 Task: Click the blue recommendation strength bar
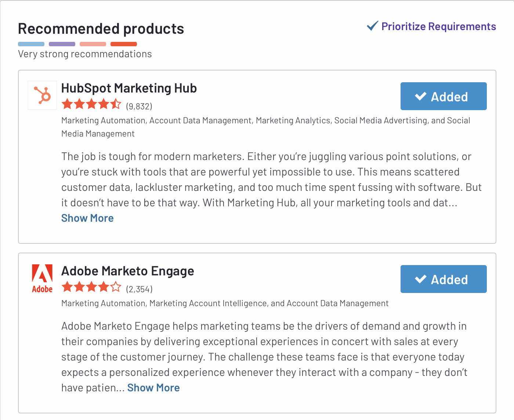[x=31, y=44]
